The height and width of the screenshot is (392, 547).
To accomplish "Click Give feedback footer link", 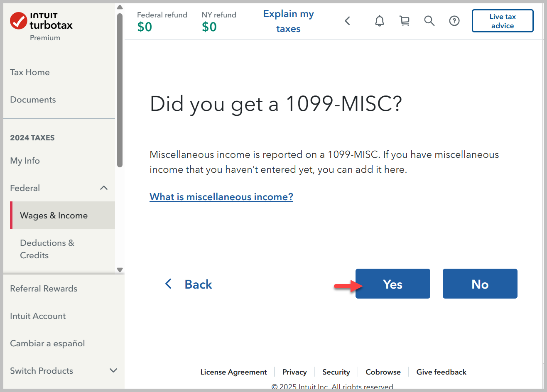I will (x=442, y=372).
